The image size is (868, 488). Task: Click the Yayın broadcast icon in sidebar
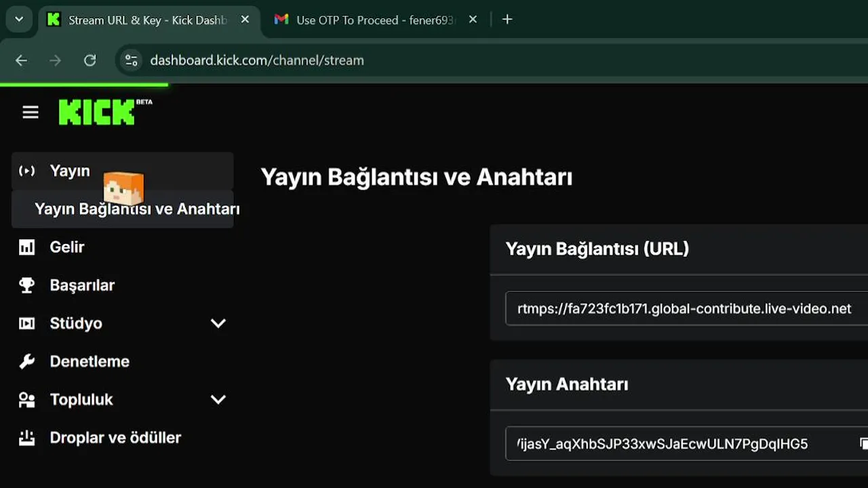(x=27, y=171)
